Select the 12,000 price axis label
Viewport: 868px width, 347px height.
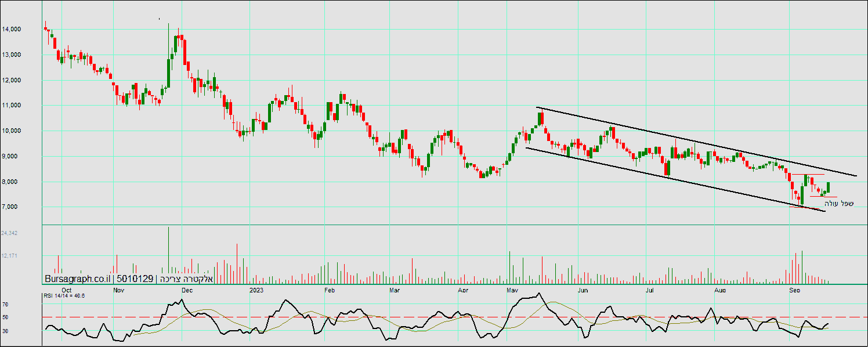[11, 80]
